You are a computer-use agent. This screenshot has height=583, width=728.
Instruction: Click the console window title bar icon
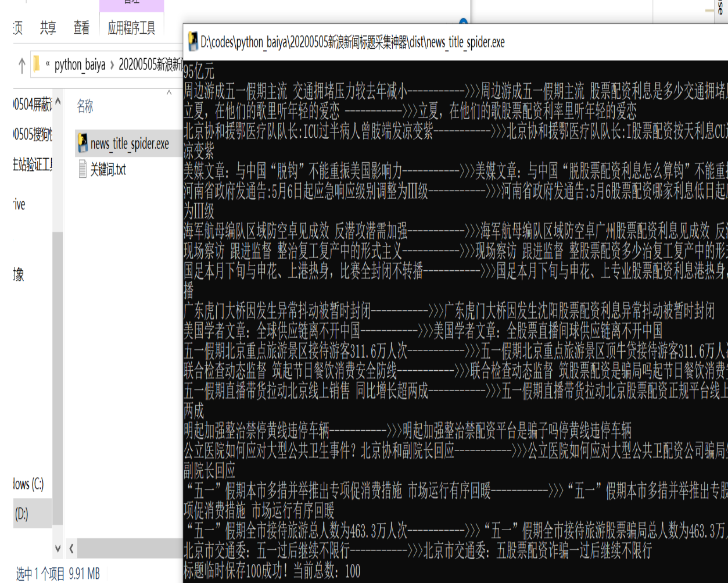[x=193, y=42]
